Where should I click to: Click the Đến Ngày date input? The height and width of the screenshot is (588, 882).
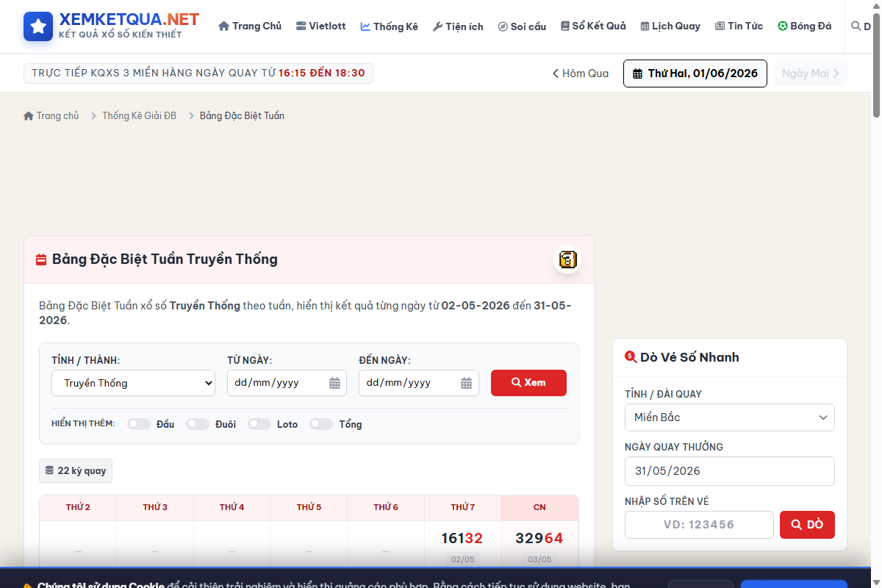(418, 383)
